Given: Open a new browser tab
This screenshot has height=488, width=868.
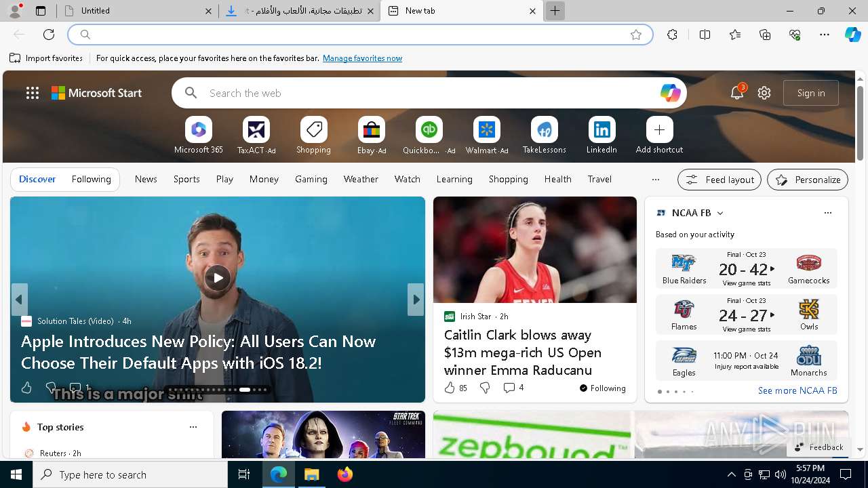Looking at the screenshot, I should (555, 11).
